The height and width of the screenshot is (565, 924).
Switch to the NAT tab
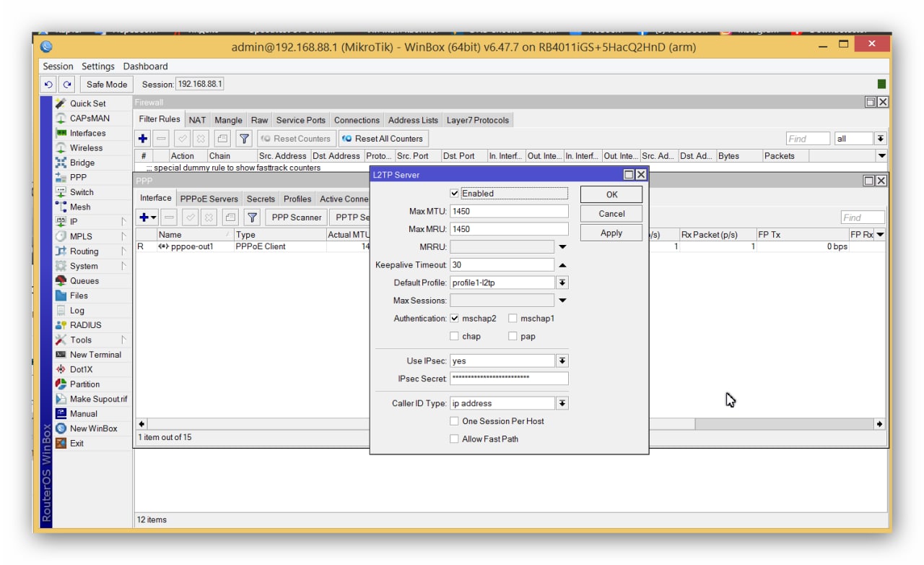tap(197, 120)
